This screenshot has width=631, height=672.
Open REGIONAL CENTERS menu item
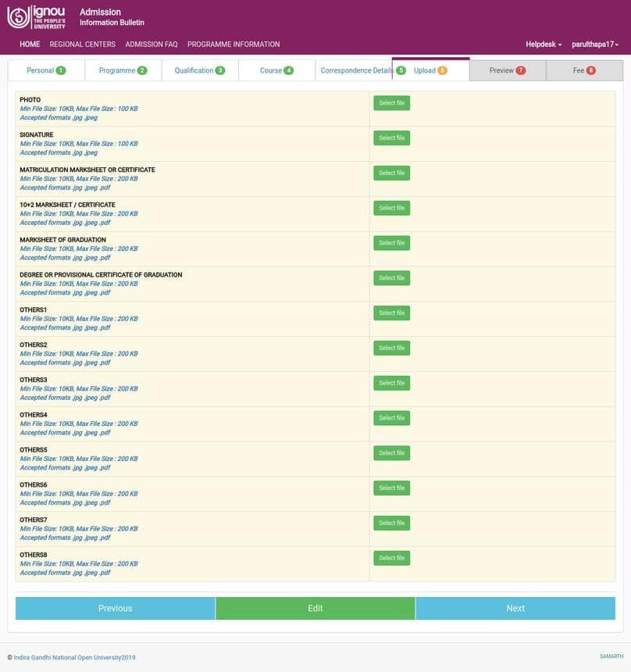(82, 45)
